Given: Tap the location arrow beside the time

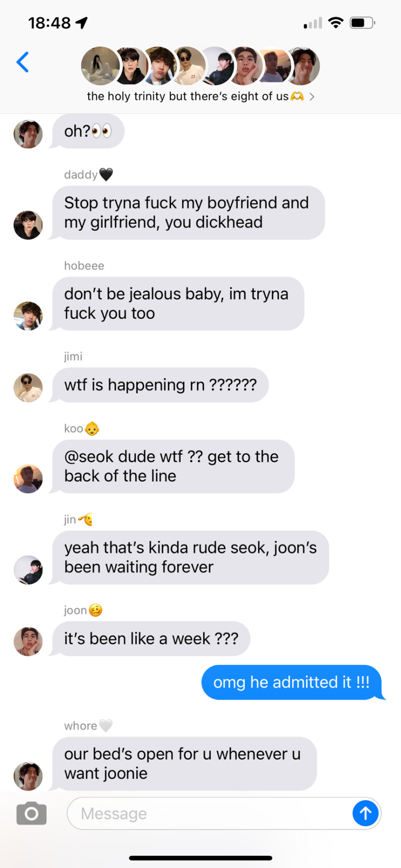Looking at the screenshot, I should click(x=81, y=23).
